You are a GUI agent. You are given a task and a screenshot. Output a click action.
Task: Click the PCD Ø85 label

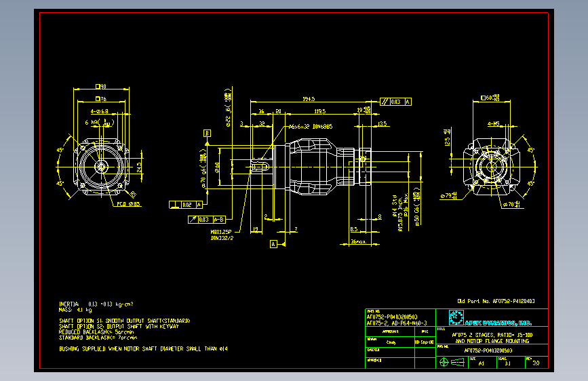point(128,204)
